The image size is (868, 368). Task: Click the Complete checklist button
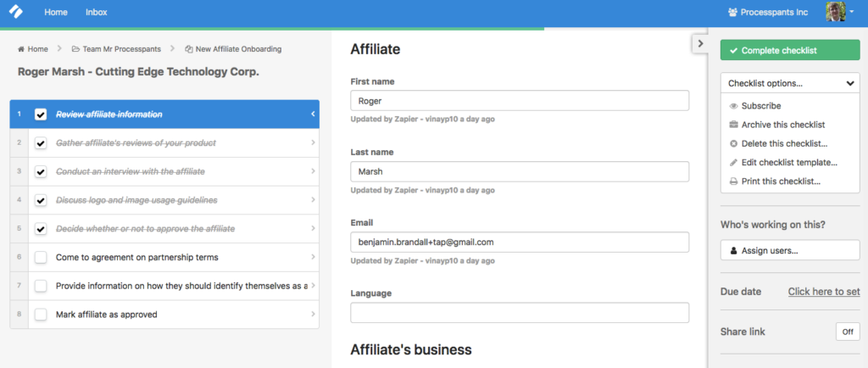coord(790,50)
